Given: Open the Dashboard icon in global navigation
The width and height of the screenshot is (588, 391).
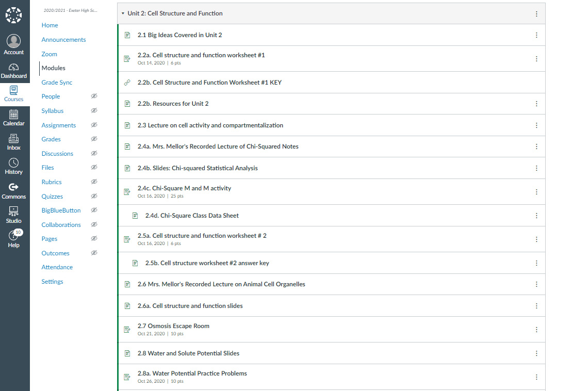Looking at the screenshot, I should pos(14,68).
